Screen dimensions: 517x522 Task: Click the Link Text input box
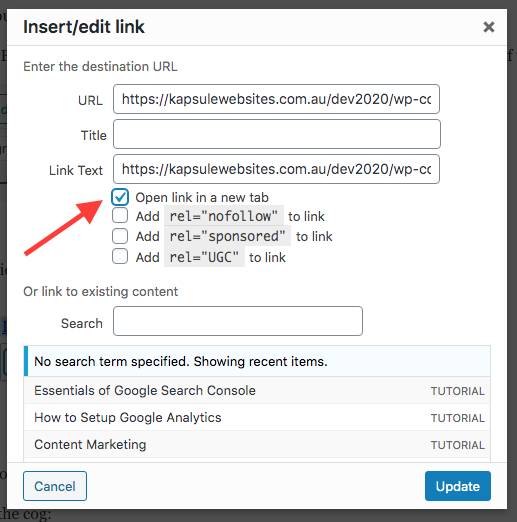pyautogui.click(x=276, y=169)
